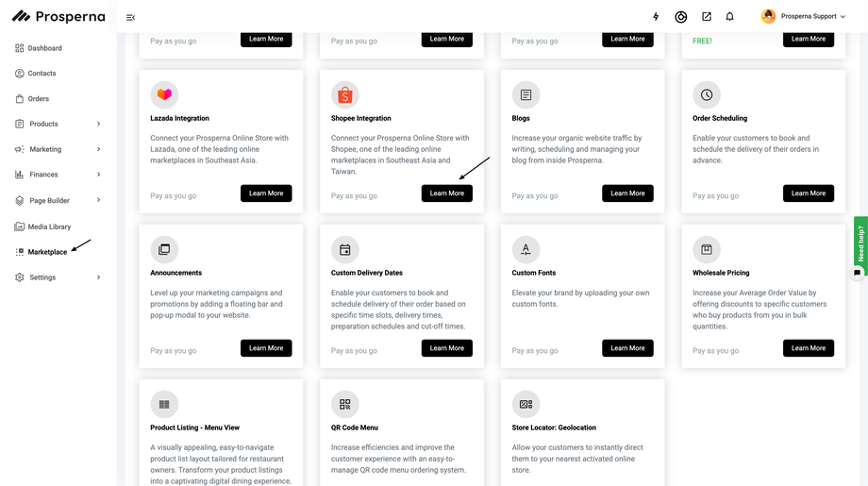Click the QR Code Menu icon

click(345, 404)
